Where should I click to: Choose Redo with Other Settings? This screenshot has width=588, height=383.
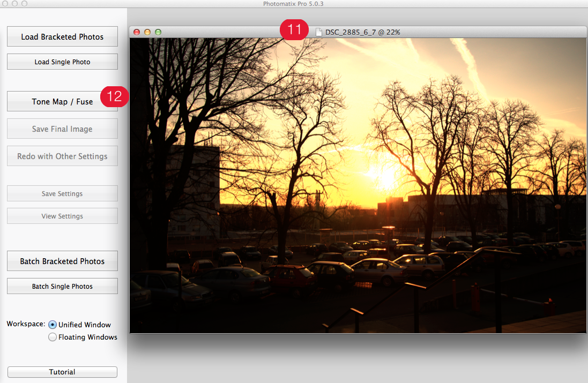coord(62,156)
